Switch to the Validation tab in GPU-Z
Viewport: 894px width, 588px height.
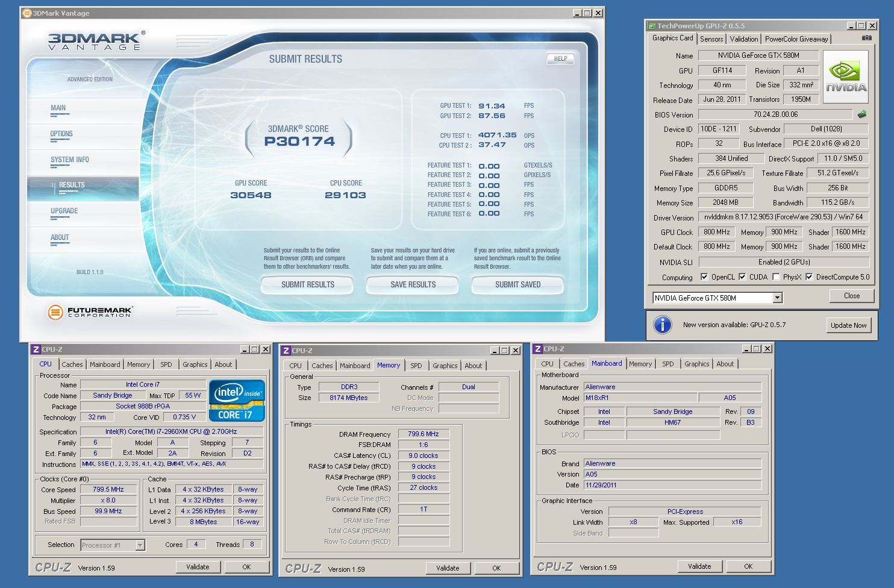(744, 39)
